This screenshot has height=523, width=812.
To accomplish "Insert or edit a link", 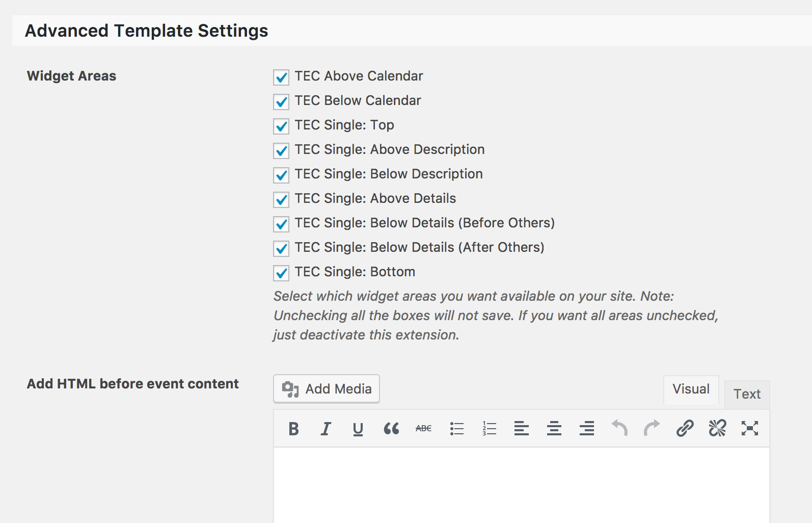I will [685, 429].
